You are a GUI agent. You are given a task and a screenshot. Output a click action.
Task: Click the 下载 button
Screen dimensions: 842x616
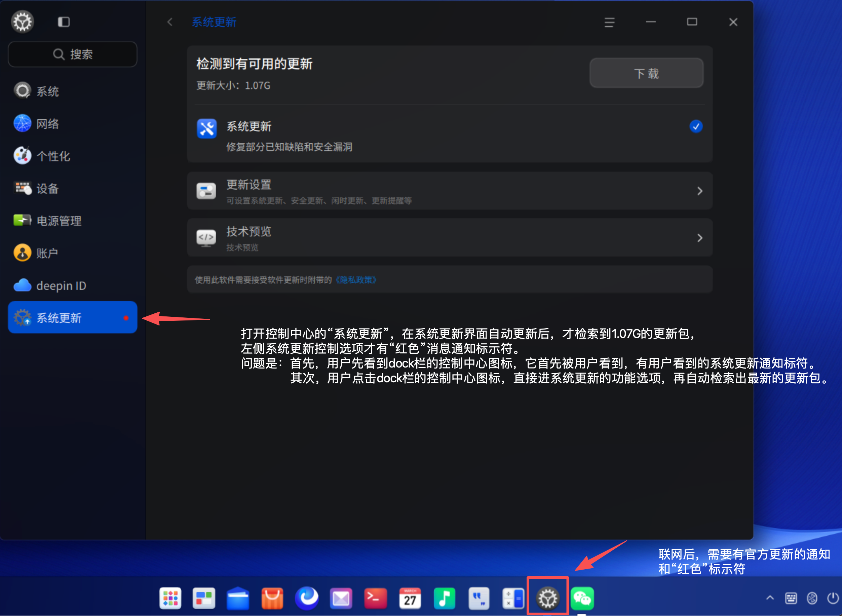pyautogui.click(x=646, y=73)
